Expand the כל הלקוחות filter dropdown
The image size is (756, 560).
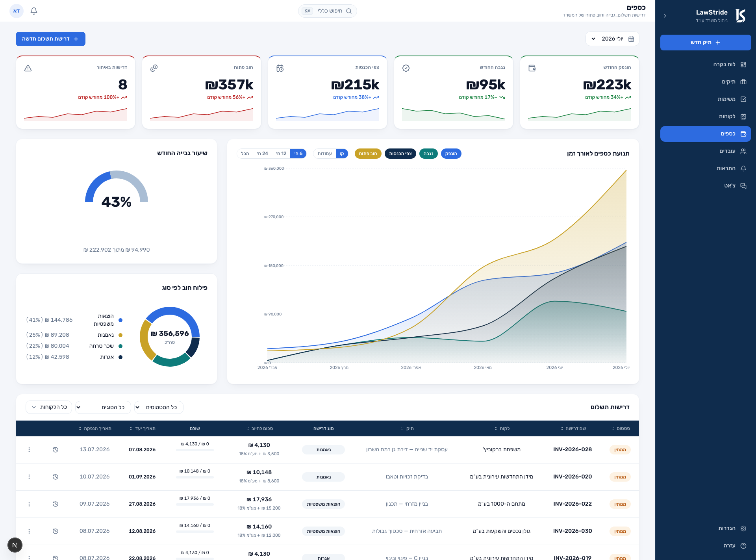tap(49, 407)
